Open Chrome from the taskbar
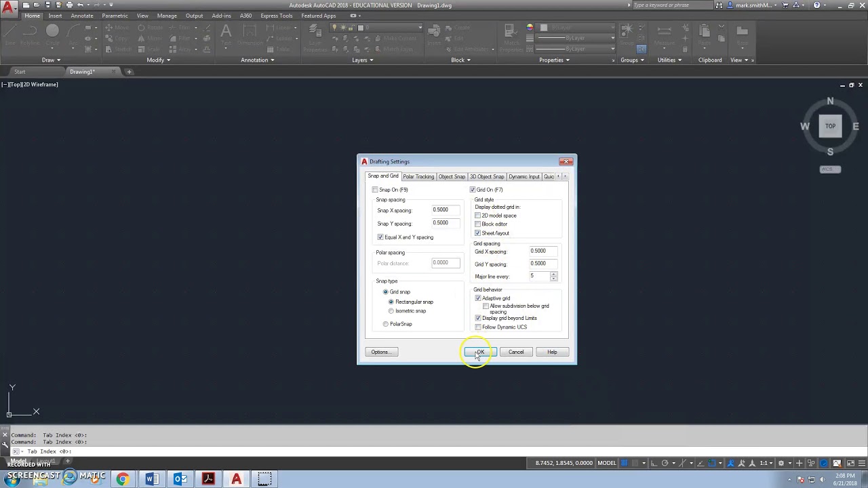Image resolution: width=868 pixels, height=488 pixels. pyautogui.click(x=123, y=479)
